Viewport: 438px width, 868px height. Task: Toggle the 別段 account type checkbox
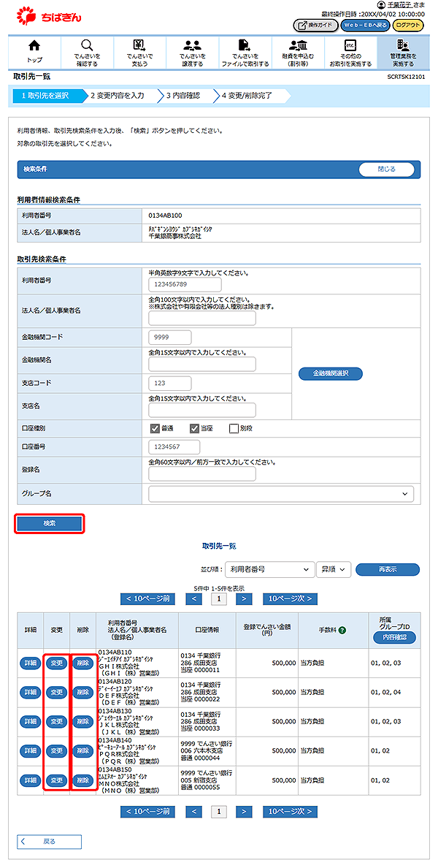[234, 428]
